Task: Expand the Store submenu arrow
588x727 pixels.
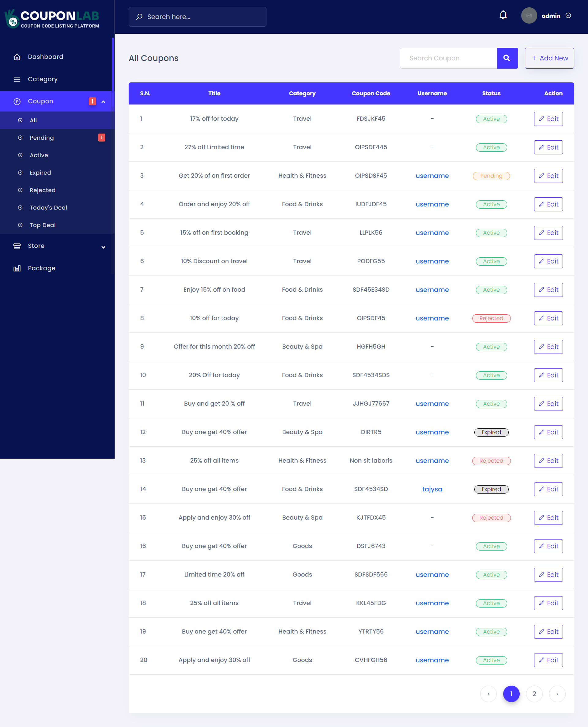Action: tap(103, 247)
